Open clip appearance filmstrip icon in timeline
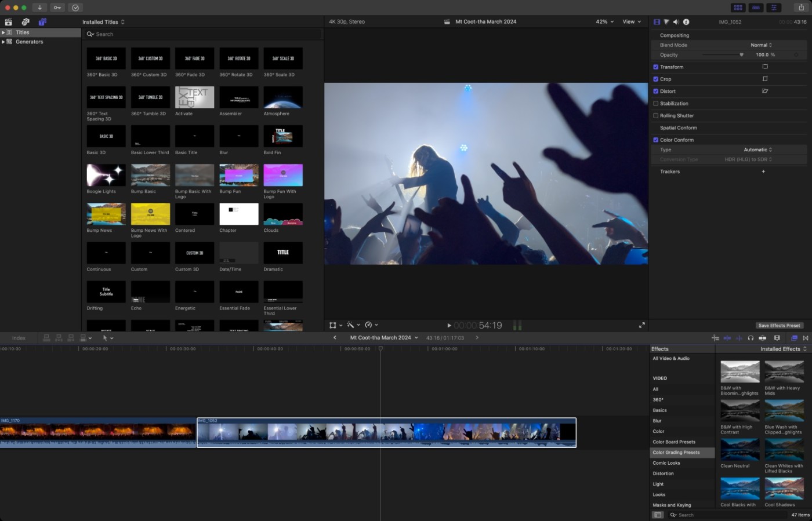Image resolution: width=812 pixels, height=521 pixels. pyautogui.click(x=777, y=338)
